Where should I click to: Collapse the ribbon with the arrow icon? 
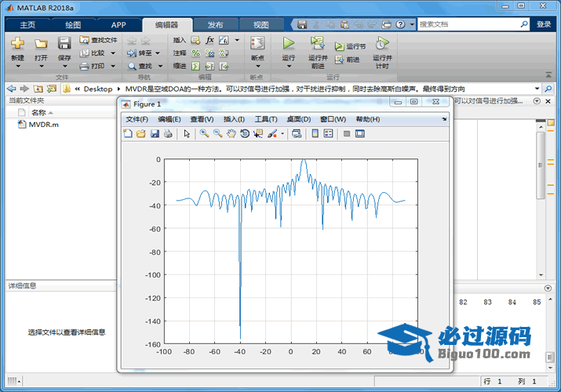coord(548,74)
